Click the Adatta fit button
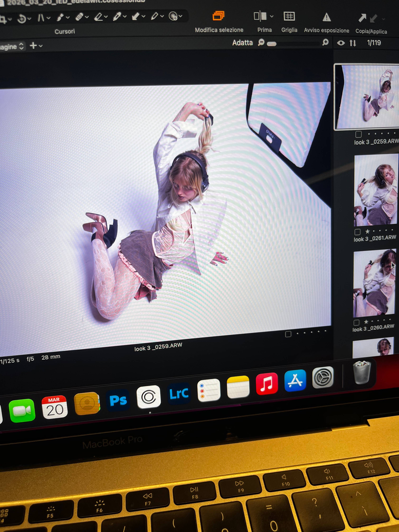 [242, 43]
